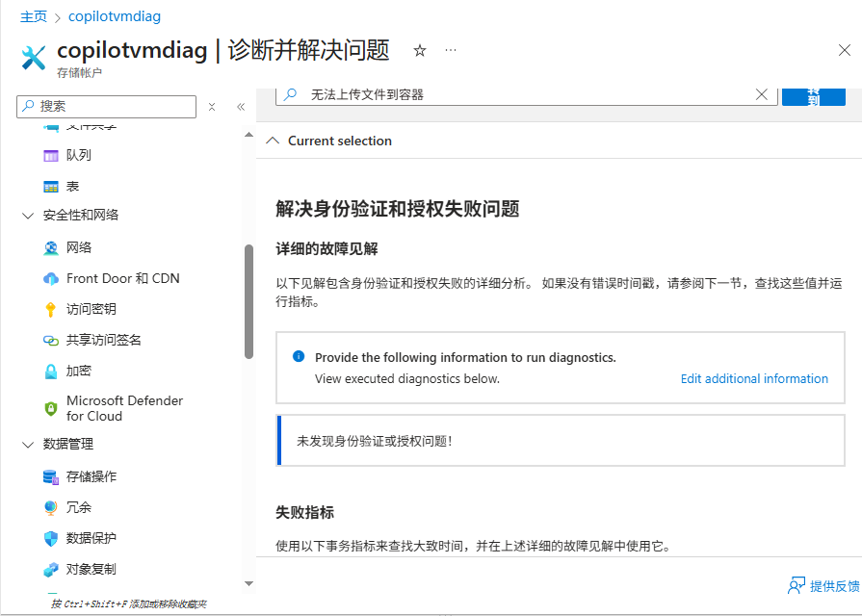The image size is (862, 616).
Task: Click the diagnose and solve wrench icon
Action: click(34, 57)
